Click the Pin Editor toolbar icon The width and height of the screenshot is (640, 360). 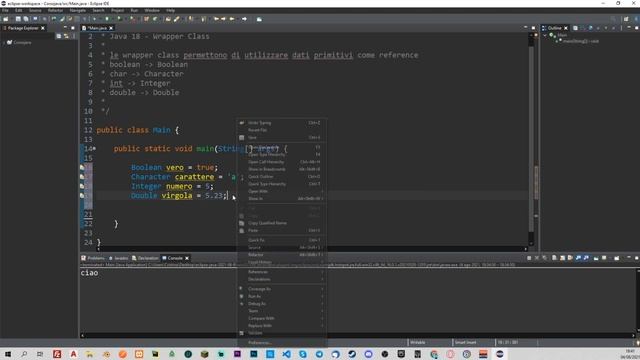coord(259,19)
